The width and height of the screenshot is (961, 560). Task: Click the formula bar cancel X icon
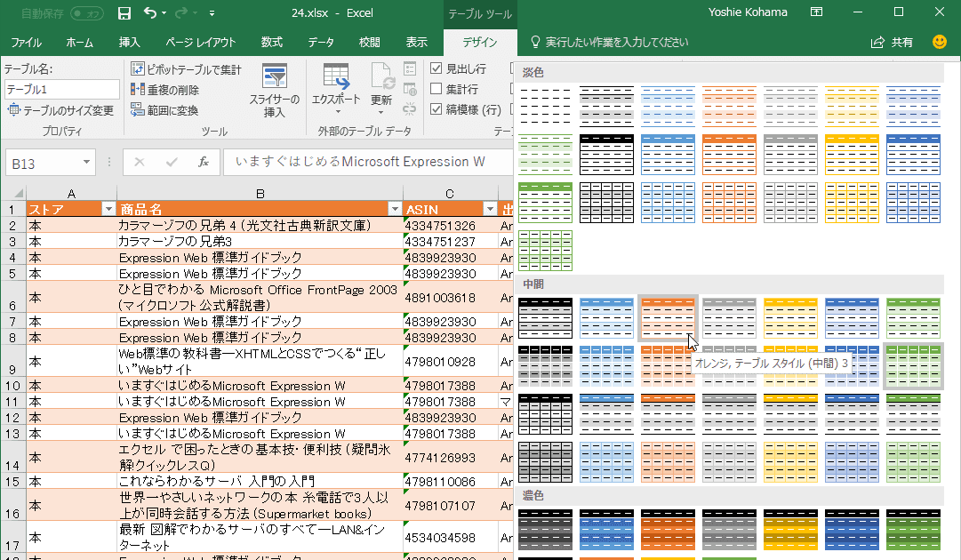point(139,163)
